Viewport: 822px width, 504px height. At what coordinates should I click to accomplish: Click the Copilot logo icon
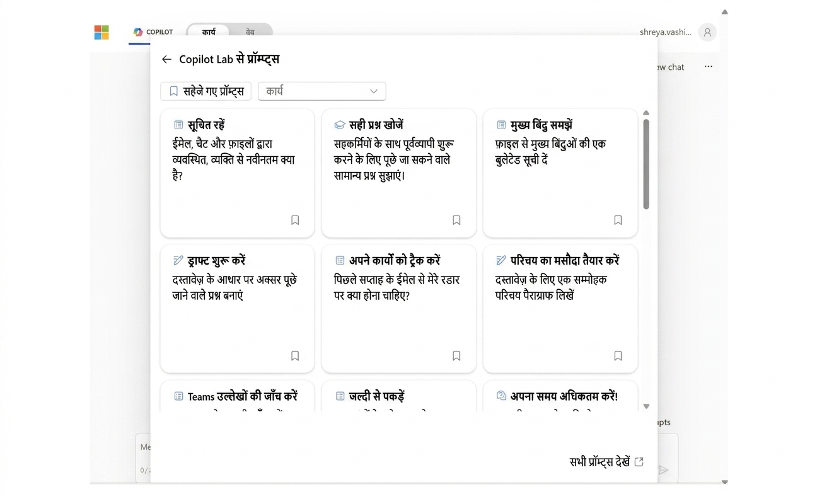coord(138,32)
